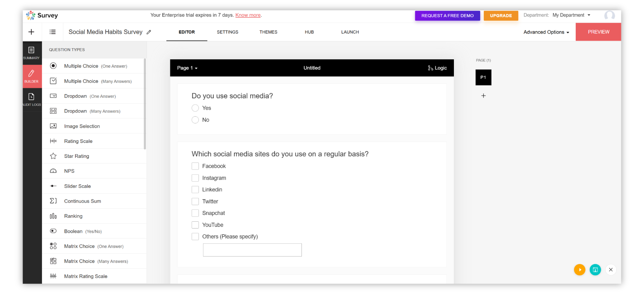Open the Audit Logs sidebar panel
644x294 pixels.
click(32, 99)
